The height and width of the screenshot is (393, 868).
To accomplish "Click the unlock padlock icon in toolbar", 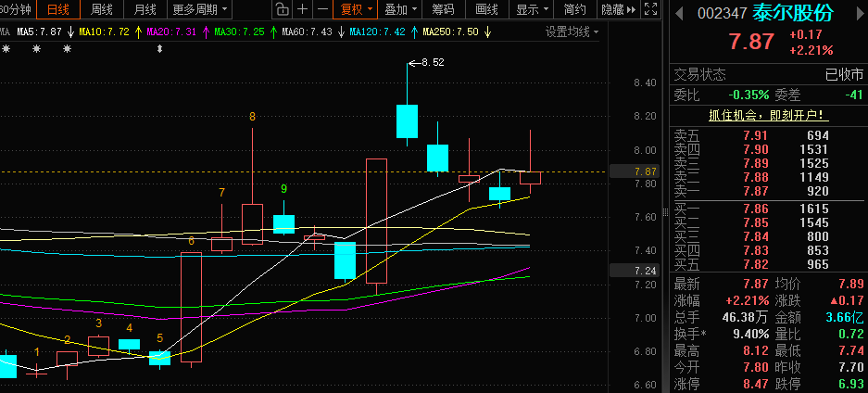I will click(283, 9).
